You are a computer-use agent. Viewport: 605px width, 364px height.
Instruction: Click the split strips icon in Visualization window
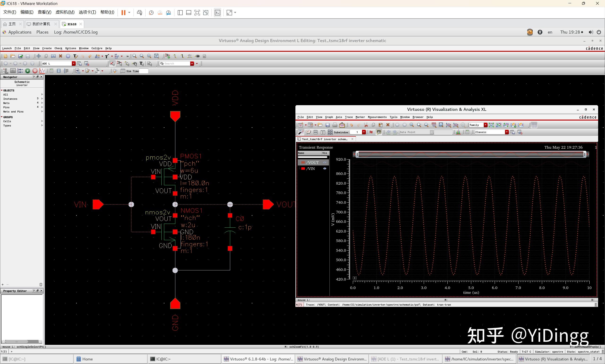click(x=491, y=125)
